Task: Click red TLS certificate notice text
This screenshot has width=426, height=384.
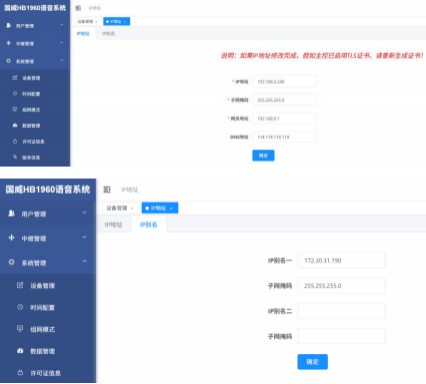Action: (x=322, y=56)
